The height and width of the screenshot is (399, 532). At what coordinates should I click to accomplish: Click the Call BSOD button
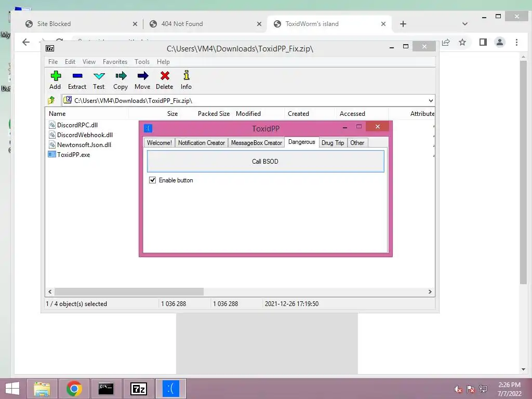click(265, 162)
